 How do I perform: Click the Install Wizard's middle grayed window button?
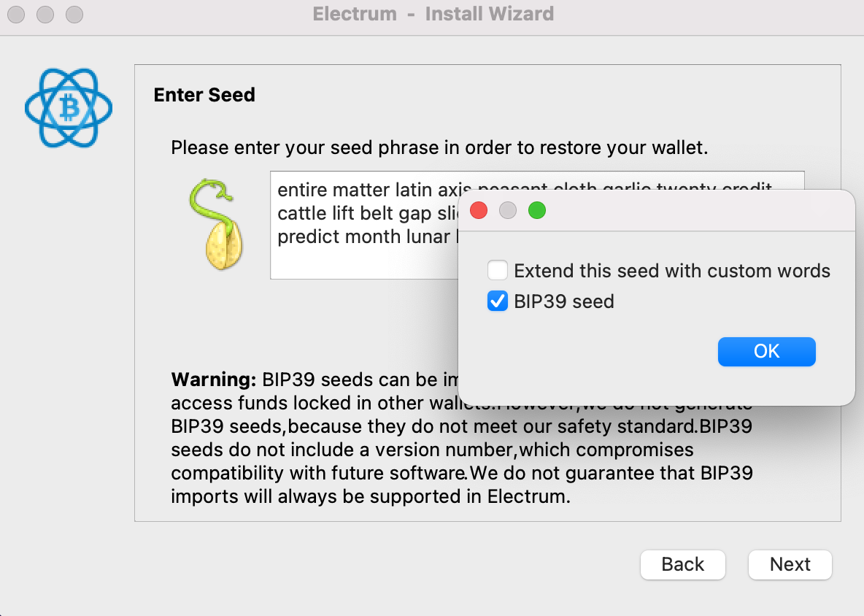pyautogui.click(x=45, y=15)
